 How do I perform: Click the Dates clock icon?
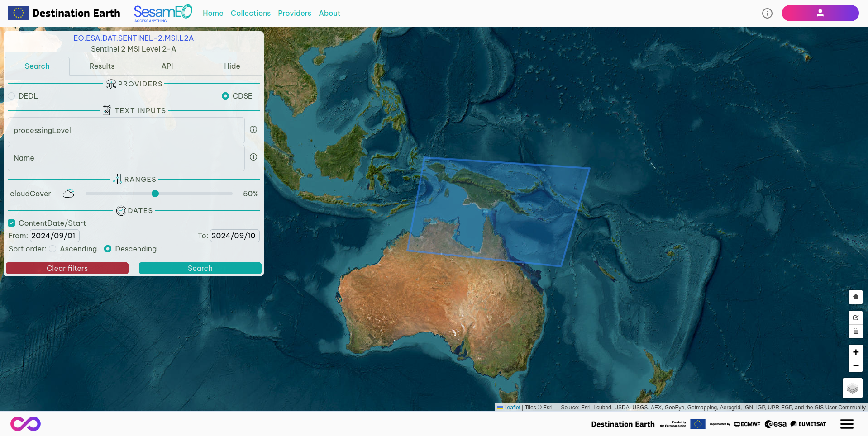point(121,211)
